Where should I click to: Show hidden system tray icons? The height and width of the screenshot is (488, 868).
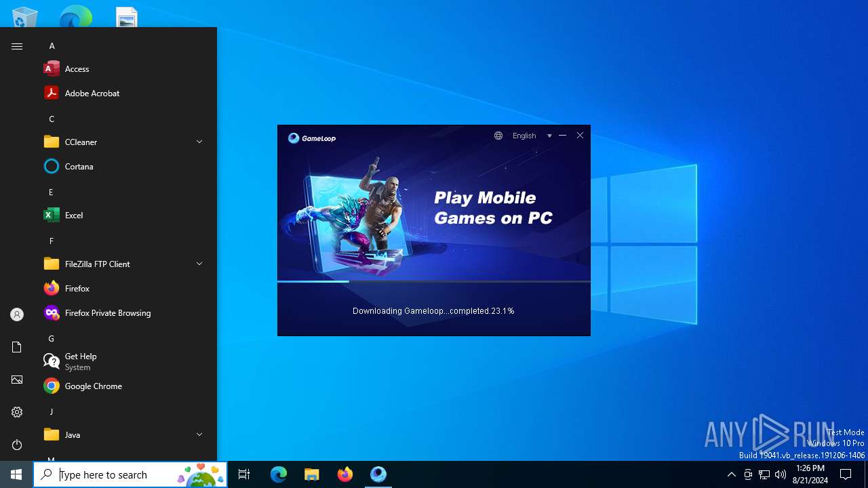point(731,474)
